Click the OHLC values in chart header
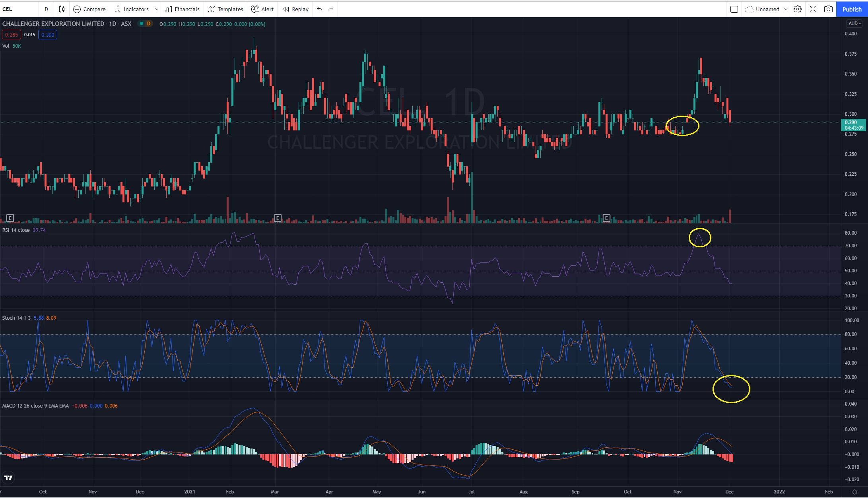Image resolution: width=868 pixels, height=499 pixels. point(212,24)
